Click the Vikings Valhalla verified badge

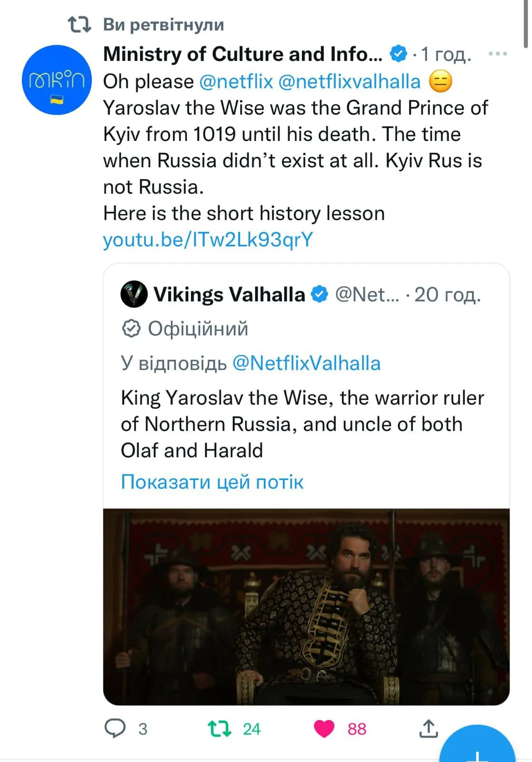[320, 294]
